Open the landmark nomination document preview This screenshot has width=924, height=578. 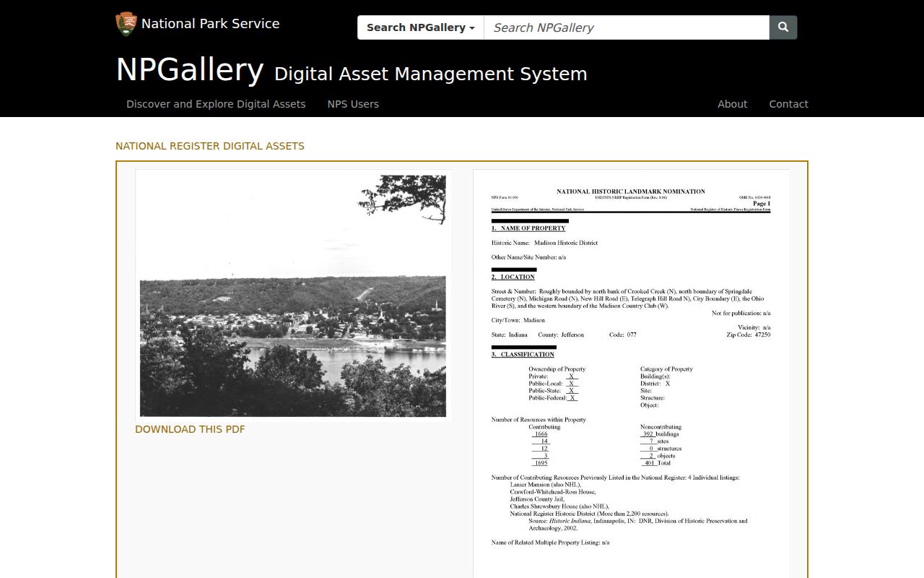tap(631, 374)
